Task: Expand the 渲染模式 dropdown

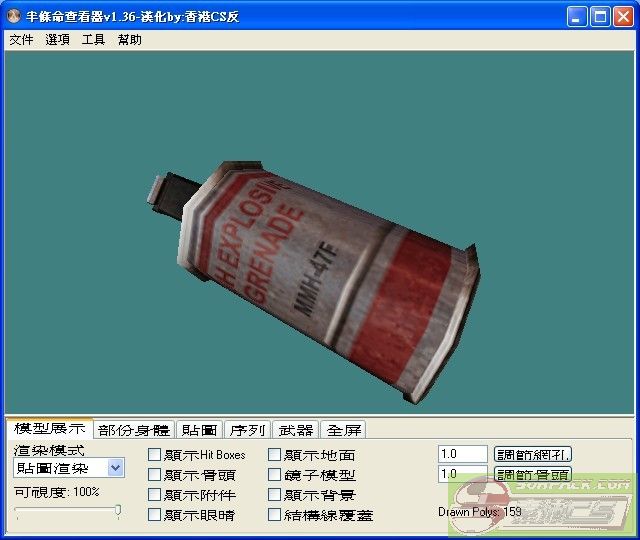Action: pyautogui.click(x=115, y=468)
